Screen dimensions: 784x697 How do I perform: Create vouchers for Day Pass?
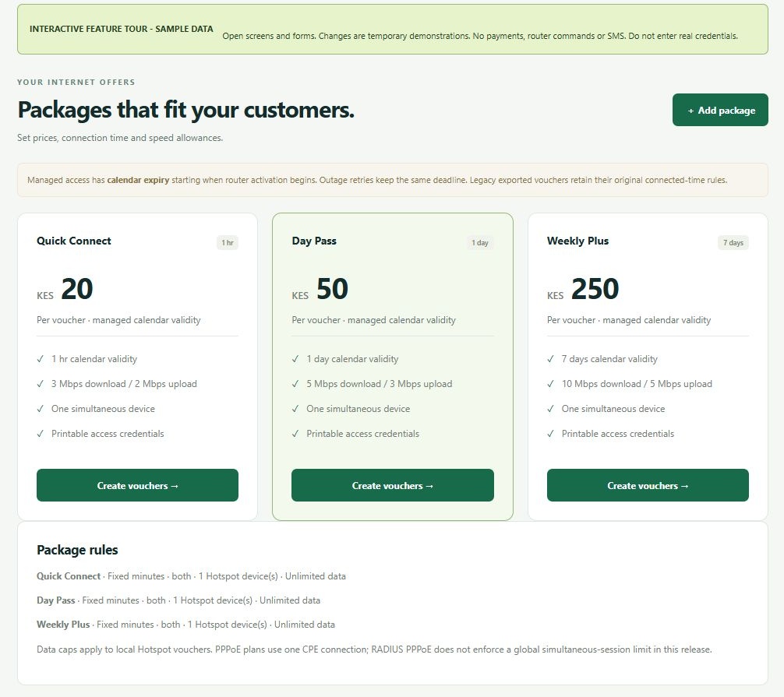pos(393,485)
